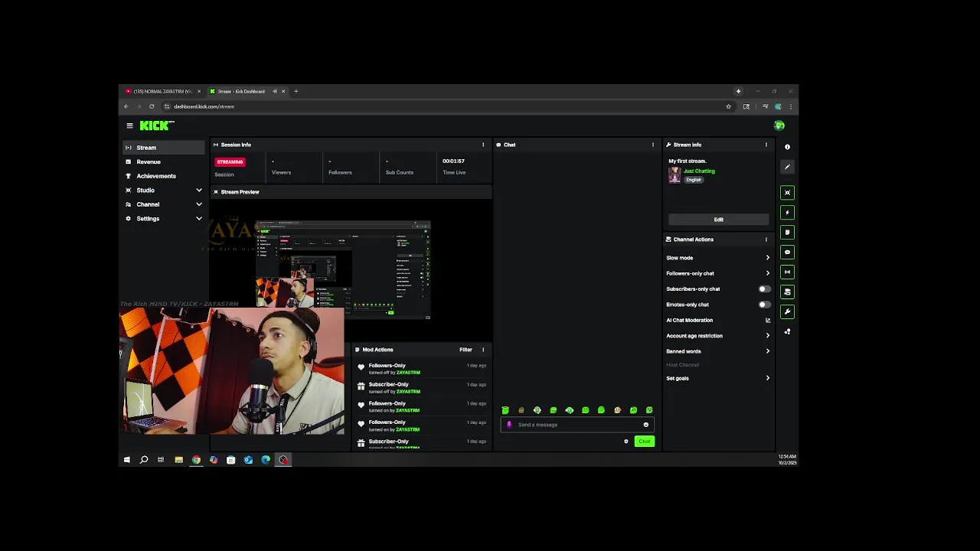Open Chrome from the taskbar
Image resolution: width=980 pixels, height=551 pixels.
pos(196,460)
